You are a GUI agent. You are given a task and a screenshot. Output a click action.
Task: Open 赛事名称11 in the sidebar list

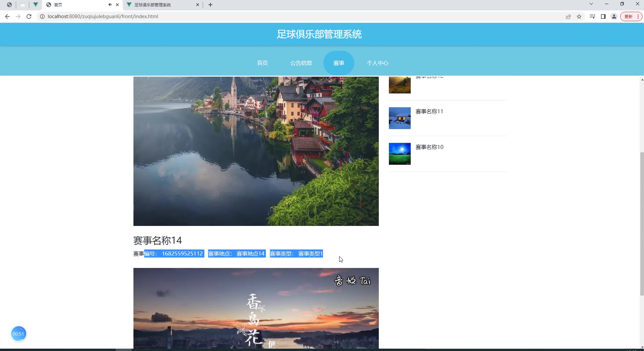(430, 111)
